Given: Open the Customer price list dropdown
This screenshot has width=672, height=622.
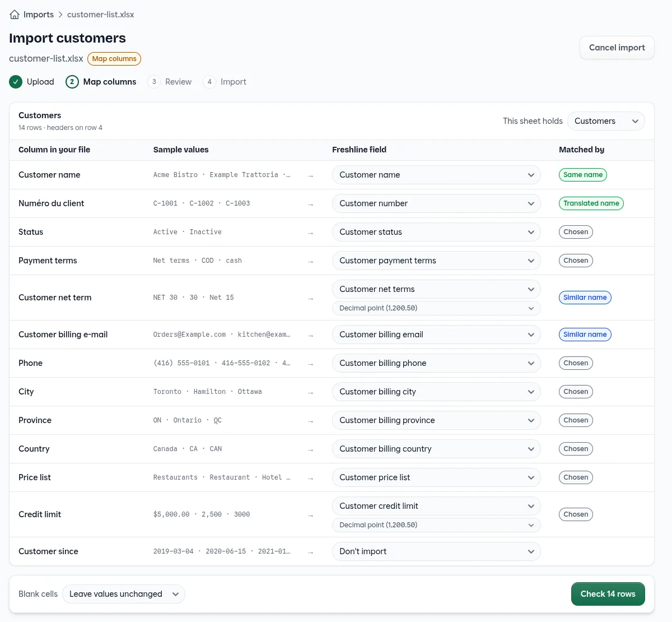Looking at the screenshot, I should tap(436, 477).
